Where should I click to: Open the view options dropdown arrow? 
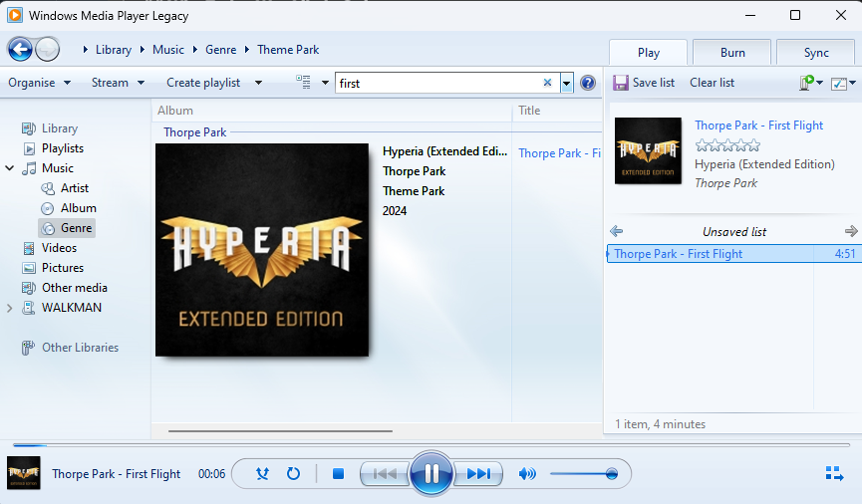point(325,83)
